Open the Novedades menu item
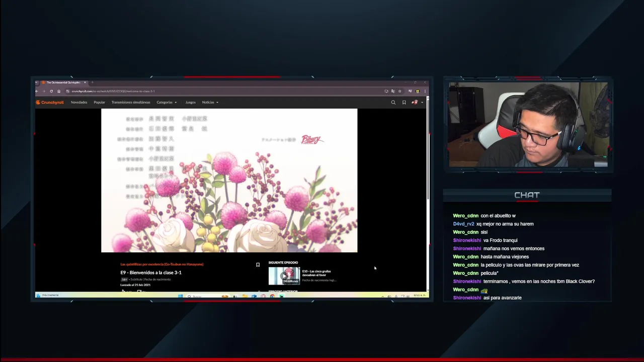644x362 pixels. click(79, 102)
